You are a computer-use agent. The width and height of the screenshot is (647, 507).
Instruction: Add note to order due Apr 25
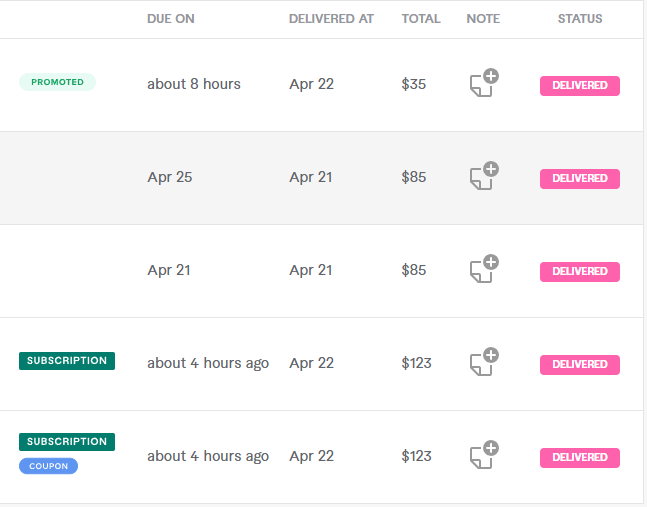click(x=484, y=176)
